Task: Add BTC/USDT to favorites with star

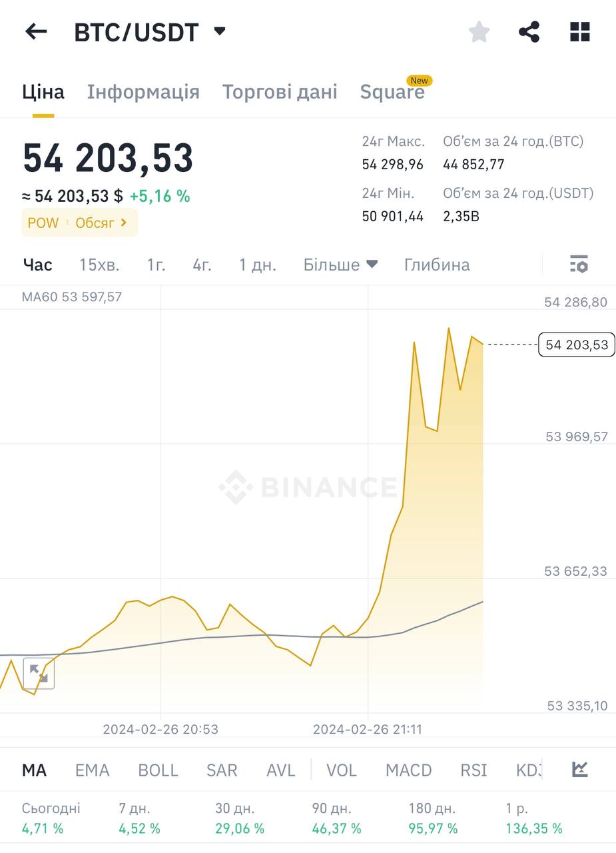Action: point(479,31)
